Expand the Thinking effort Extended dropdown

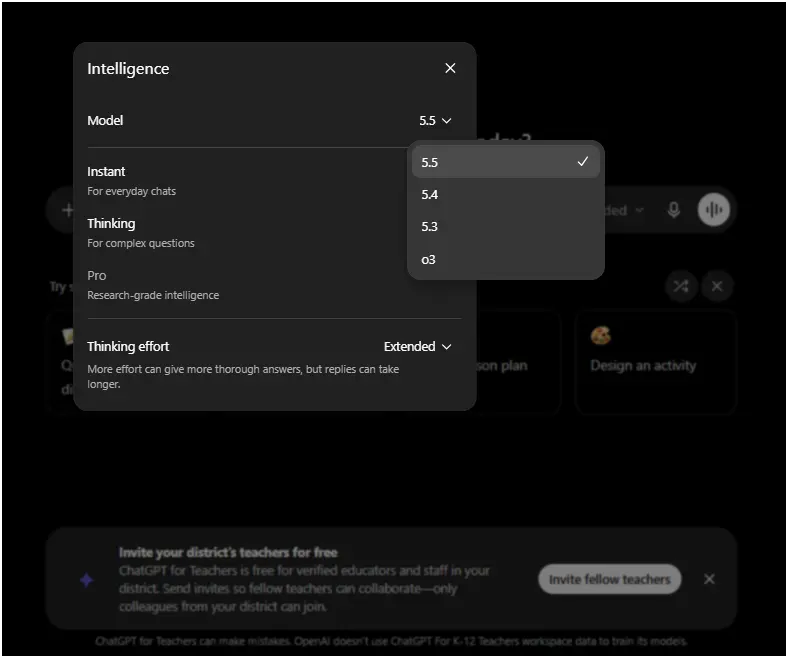point(417,347)
